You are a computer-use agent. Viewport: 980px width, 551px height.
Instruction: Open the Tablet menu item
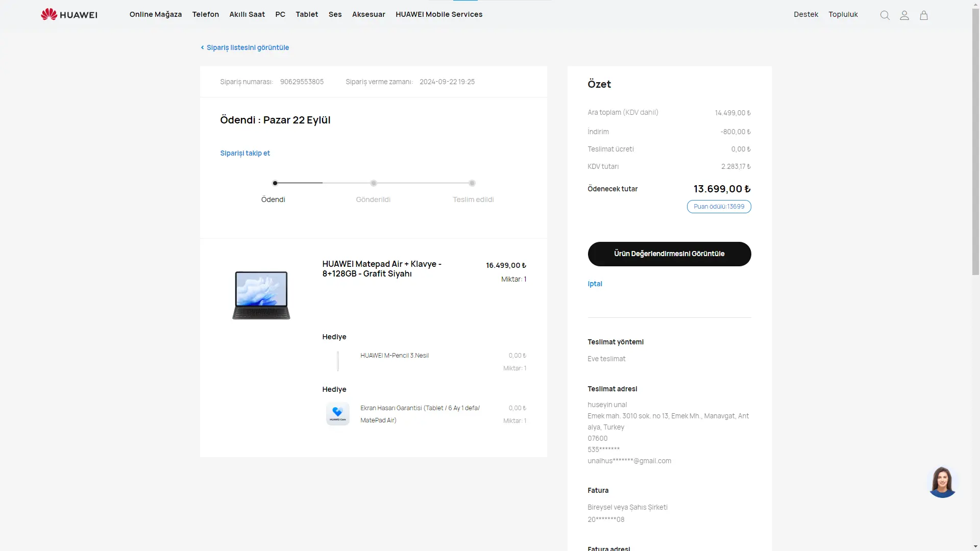coord(307,14)
